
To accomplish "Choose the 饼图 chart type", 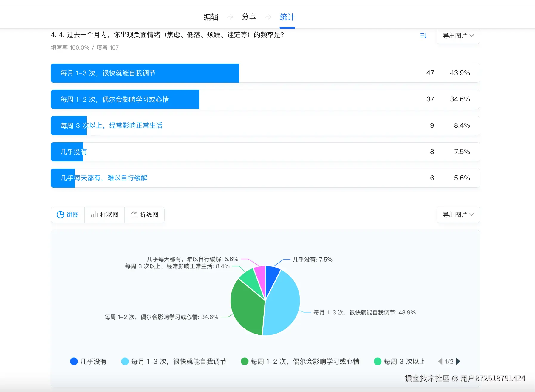I will pyautogui.click(x=68, y=215).
